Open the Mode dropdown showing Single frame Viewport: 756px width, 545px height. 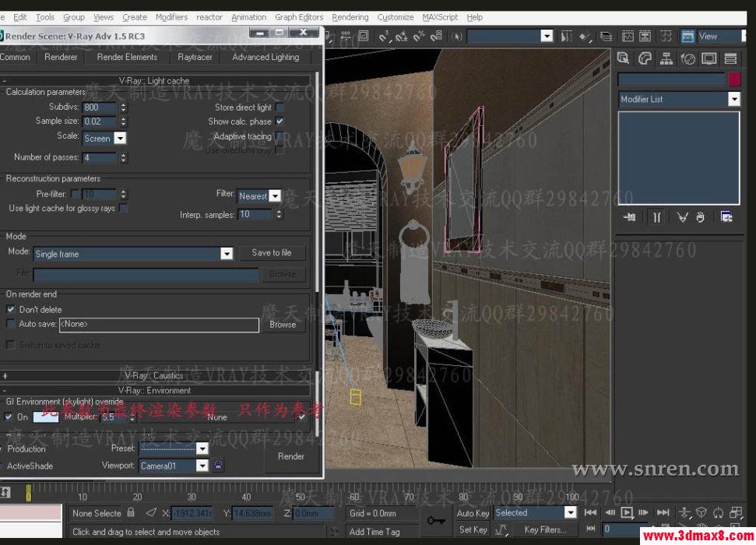[227, 252]
